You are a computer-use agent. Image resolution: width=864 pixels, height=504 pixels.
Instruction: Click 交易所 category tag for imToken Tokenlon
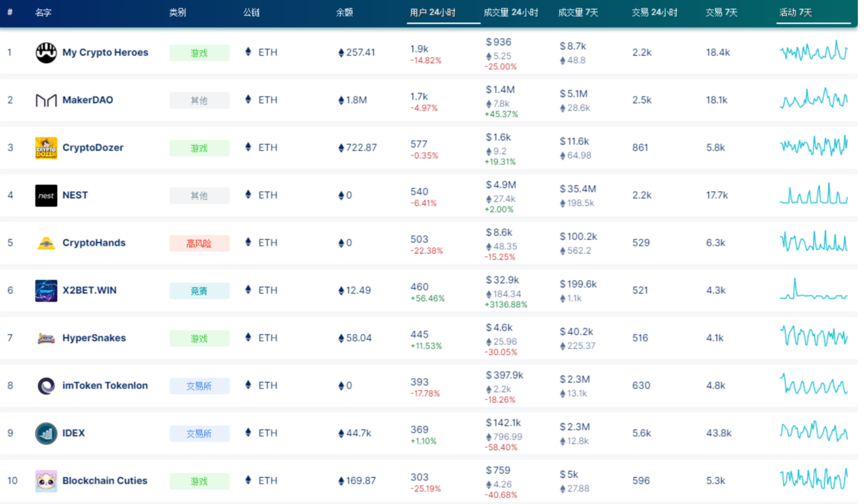[x=199, y=386]
